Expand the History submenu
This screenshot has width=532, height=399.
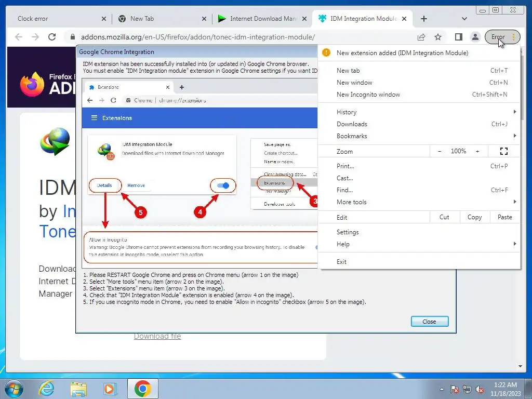click(419, 112)
